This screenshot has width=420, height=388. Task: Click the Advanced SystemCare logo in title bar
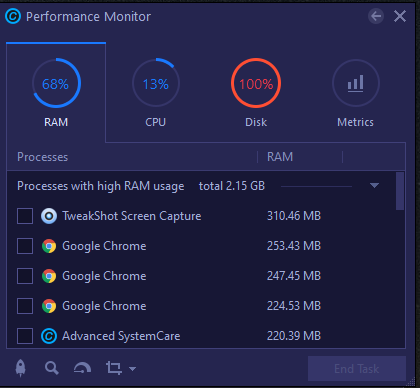click(13, 16)
